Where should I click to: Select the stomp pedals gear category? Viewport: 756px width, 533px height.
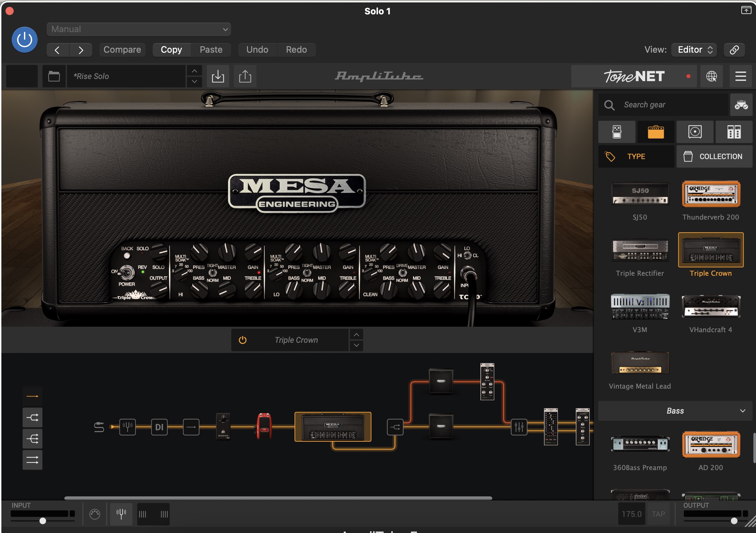(617, 132)
